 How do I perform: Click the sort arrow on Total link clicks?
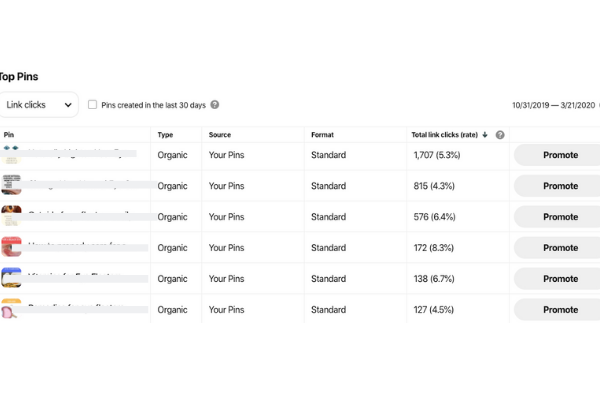(x=485, y=135)
